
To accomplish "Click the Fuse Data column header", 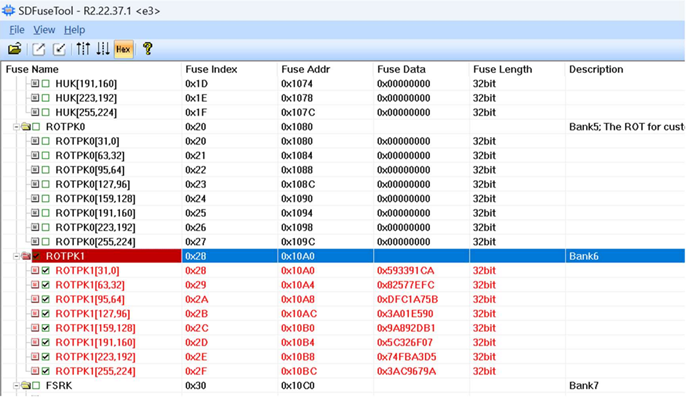I will pyautogui.click(x=401, y=69).
